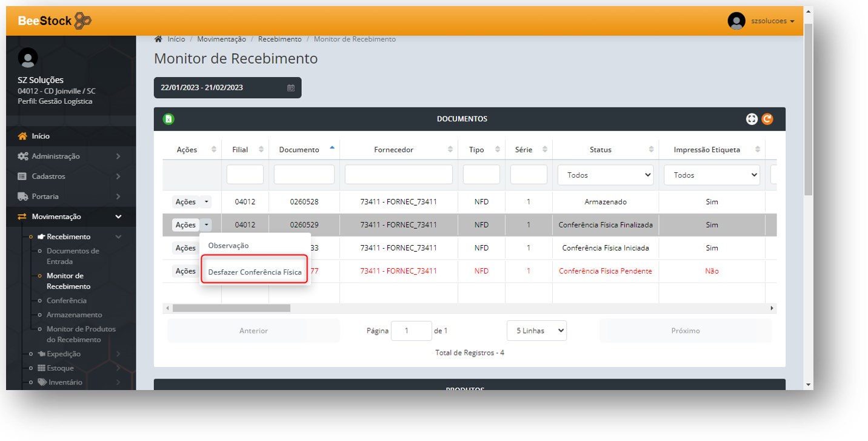Click the home icon in breadcrumb
This screenshot has width=868, height=441.
tap(159, 39)
